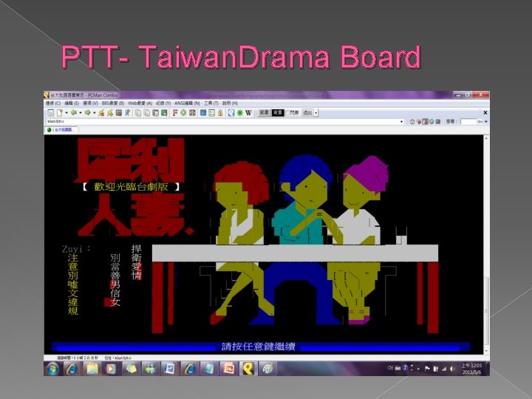This screenshot has width=532, height=399.
Task: Click the gray box icon before search label
Action: click(x=438, y=121)
